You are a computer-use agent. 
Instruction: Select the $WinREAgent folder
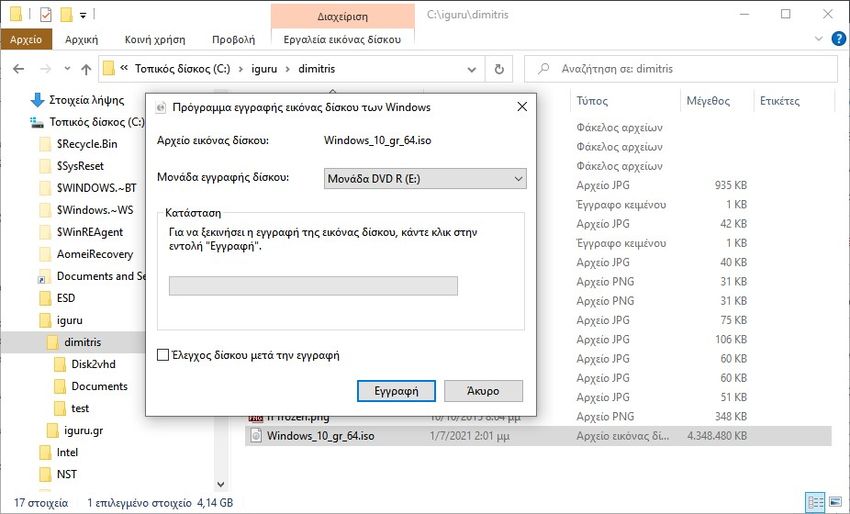(90, 232)
